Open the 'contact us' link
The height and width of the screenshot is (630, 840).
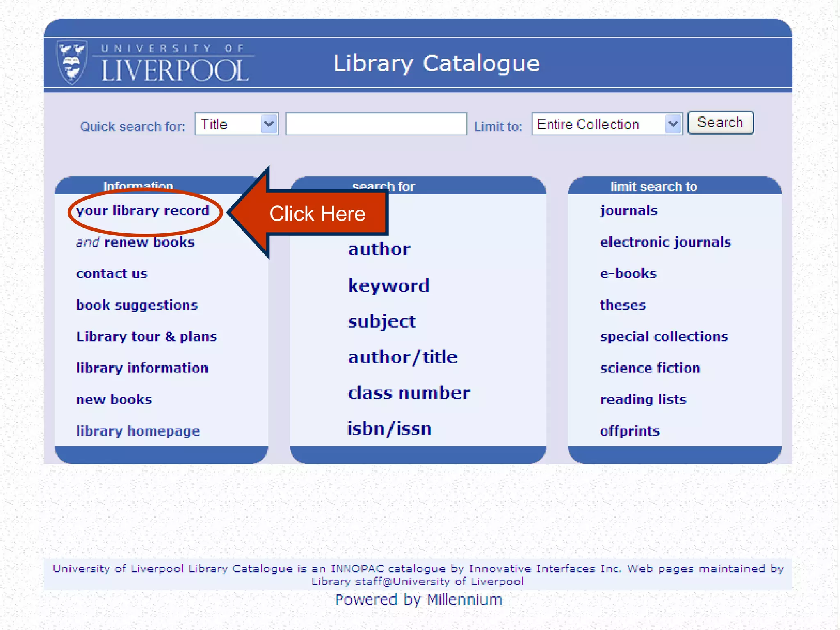click(x=112, y=274)
